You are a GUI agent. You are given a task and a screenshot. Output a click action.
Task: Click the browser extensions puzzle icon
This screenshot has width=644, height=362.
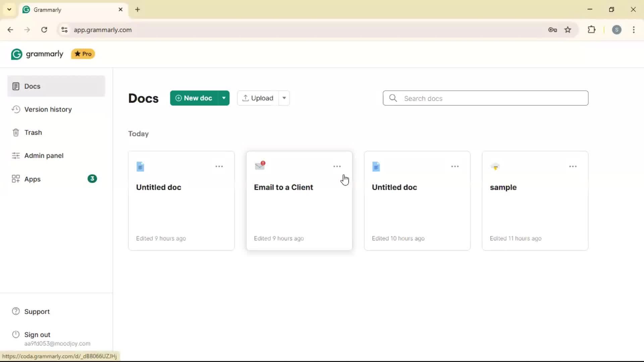(x=592, y=30)
